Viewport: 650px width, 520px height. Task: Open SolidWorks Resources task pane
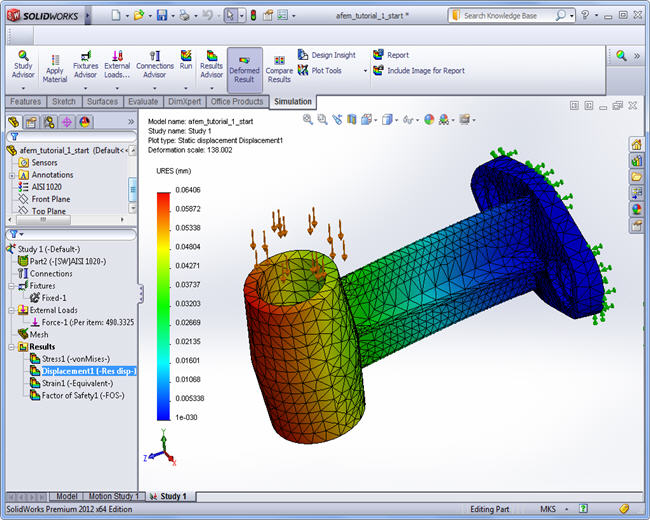637,145
